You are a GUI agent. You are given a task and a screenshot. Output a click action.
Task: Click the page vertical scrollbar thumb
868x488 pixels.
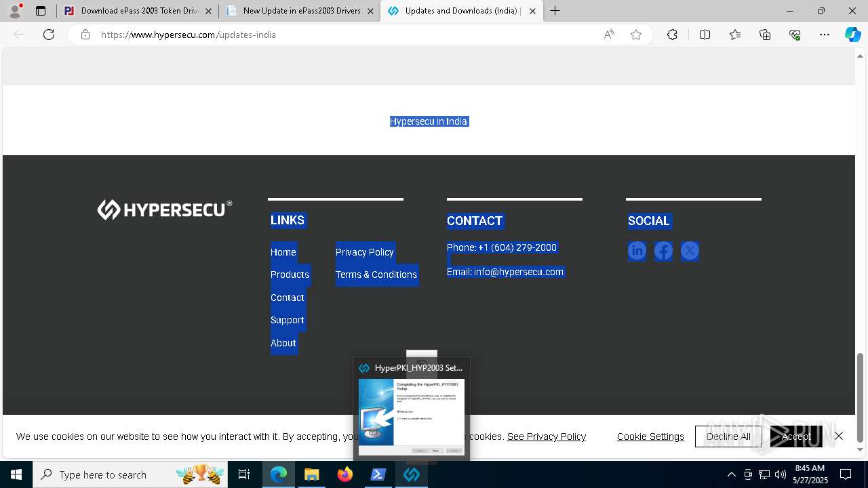coord(861,397)
